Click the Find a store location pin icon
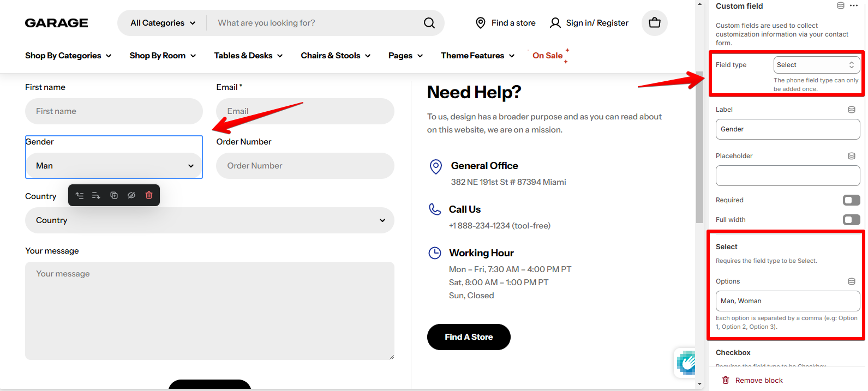The image size is (868, 391). click(481, 23)
